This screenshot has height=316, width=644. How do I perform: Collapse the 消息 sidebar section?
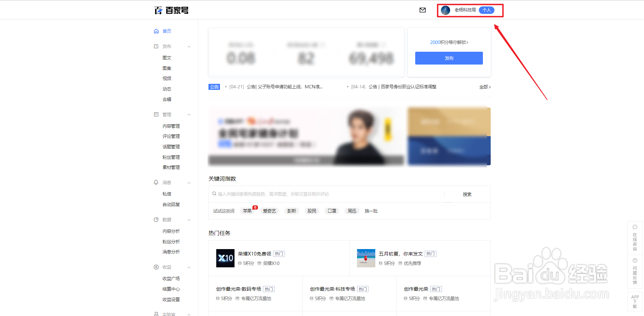[189, 183]
